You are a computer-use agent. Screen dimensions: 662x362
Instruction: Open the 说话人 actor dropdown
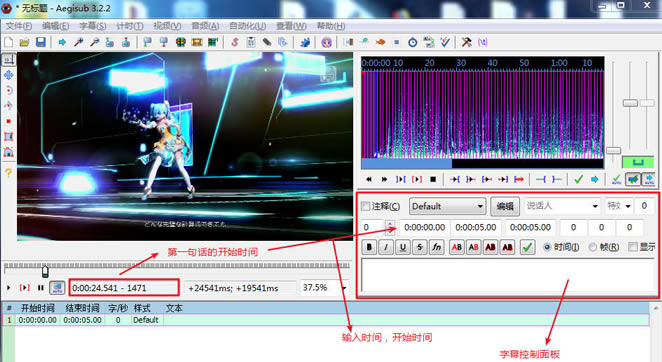point(562,206)
